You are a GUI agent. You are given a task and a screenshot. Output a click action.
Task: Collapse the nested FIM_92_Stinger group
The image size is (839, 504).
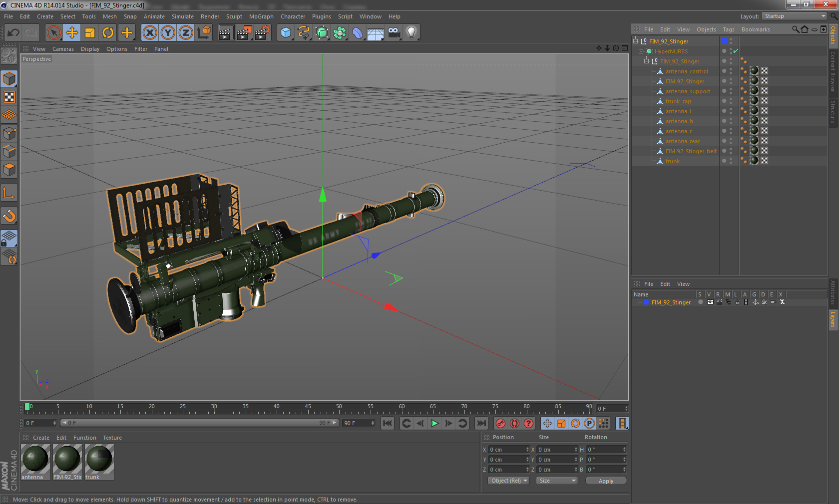tap(647, 61)
